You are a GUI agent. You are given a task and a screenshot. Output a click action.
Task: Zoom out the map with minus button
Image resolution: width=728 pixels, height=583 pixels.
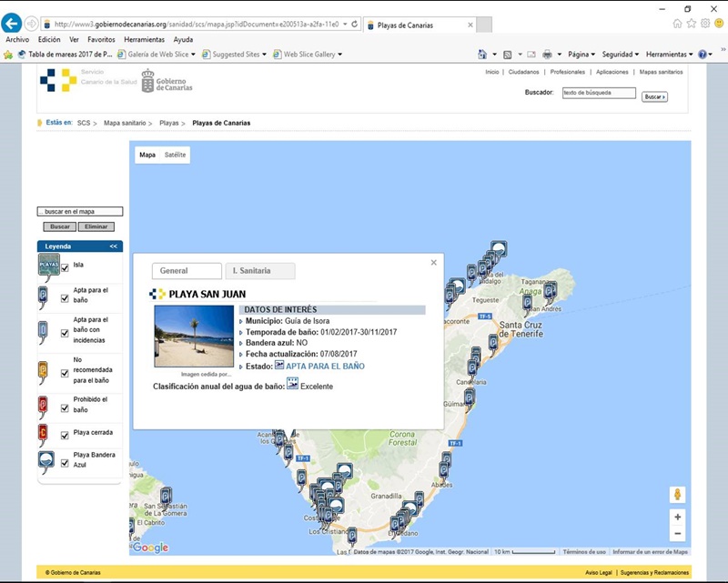pos(677,534)
